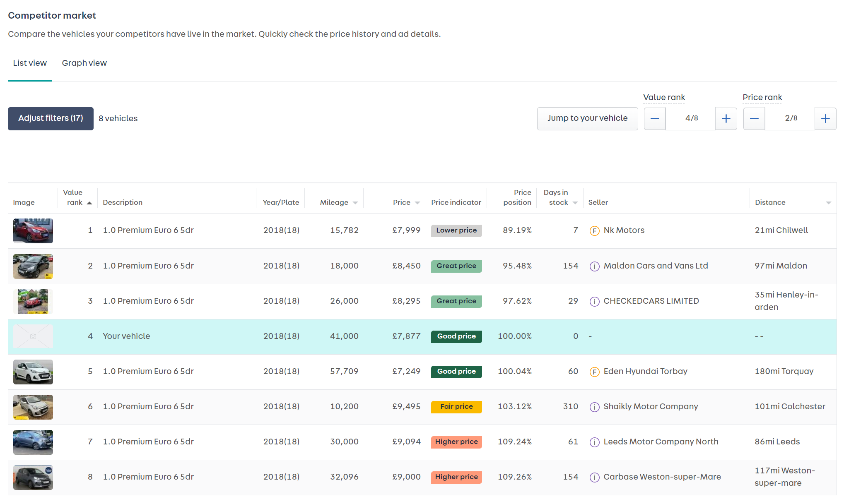Increase Price rank with plus button
The height and width of the screenshot is (504, 844).
coord(825,119)
